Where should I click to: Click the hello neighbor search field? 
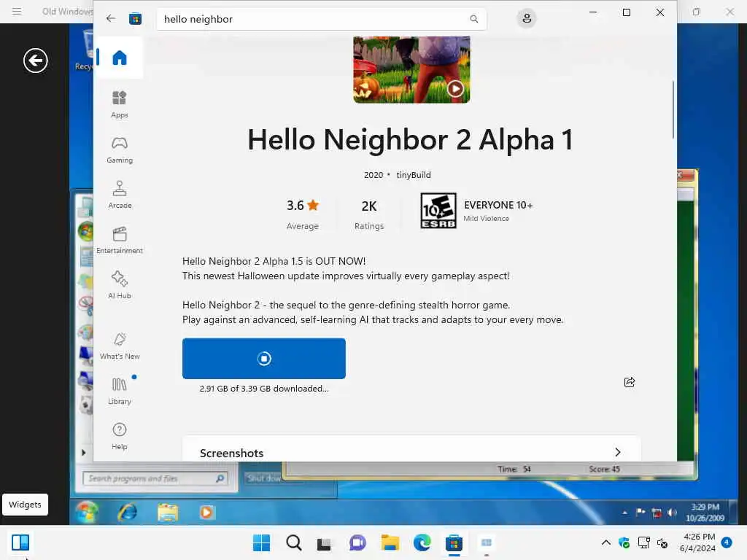[x=322, y=19]
